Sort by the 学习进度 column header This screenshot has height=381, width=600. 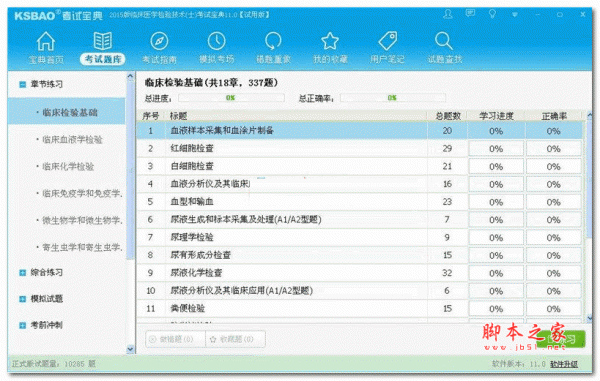point(496,116)
